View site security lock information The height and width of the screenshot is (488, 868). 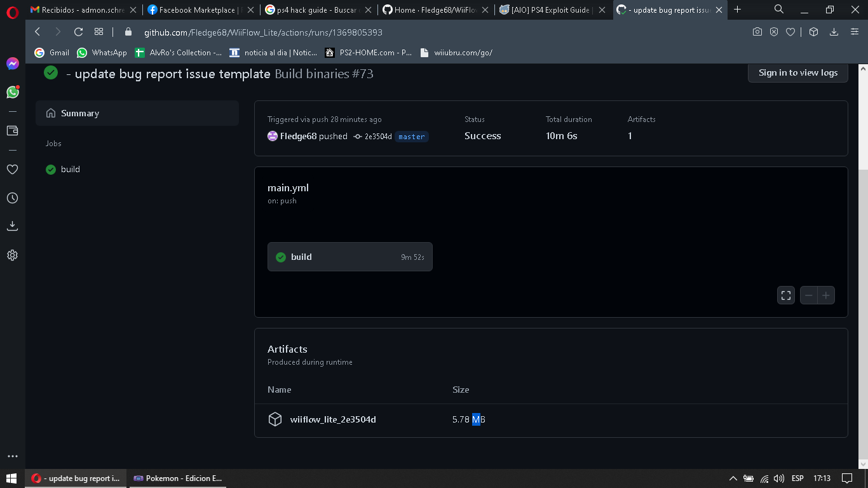point(128,32)
